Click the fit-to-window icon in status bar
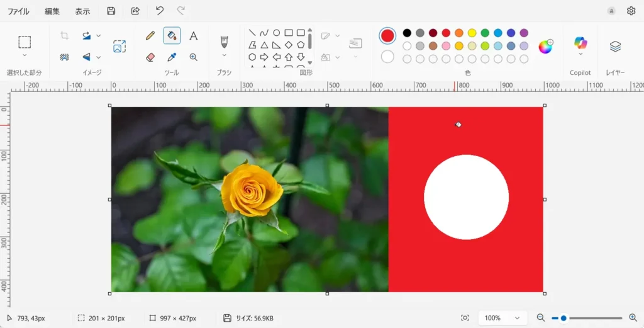The height and width of the screenshot is (328, 644). click(465, 318)
